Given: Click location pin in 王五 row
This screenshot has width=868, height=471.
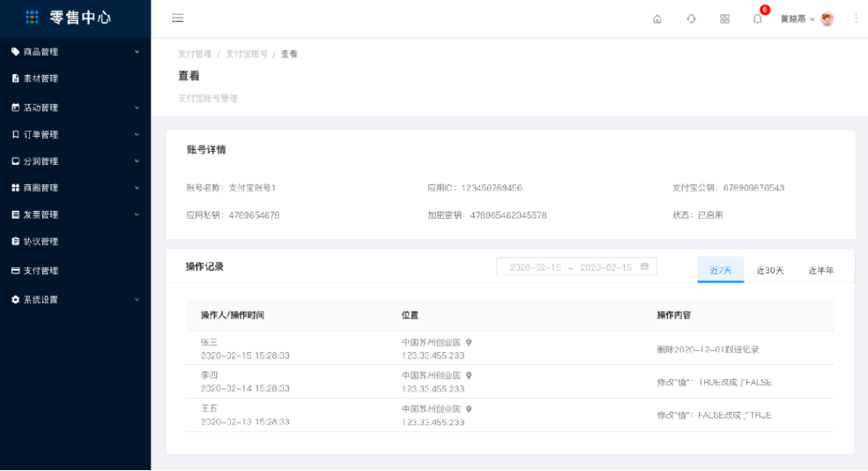Looking at the screenshot, I should pyautogui.click(x=469, y=409).
